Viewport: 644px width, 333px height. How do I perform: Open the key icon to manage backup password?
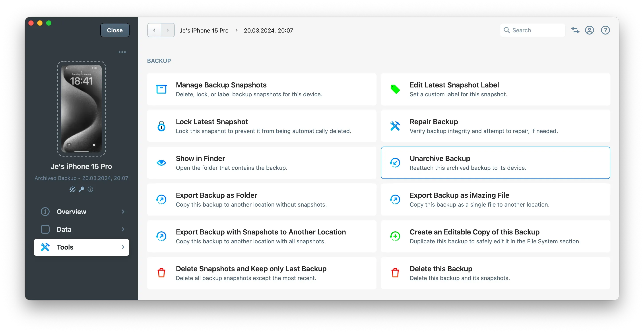81,189
